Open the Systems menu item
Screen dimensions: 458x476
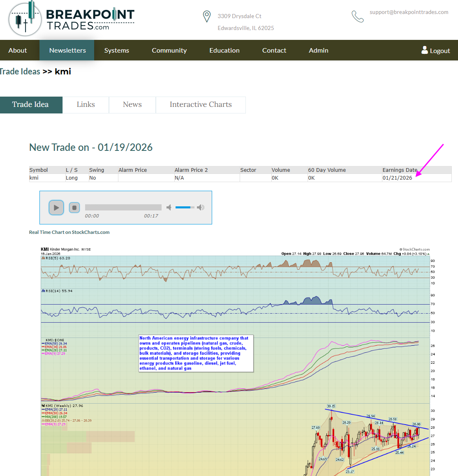(x=116, y=50)
